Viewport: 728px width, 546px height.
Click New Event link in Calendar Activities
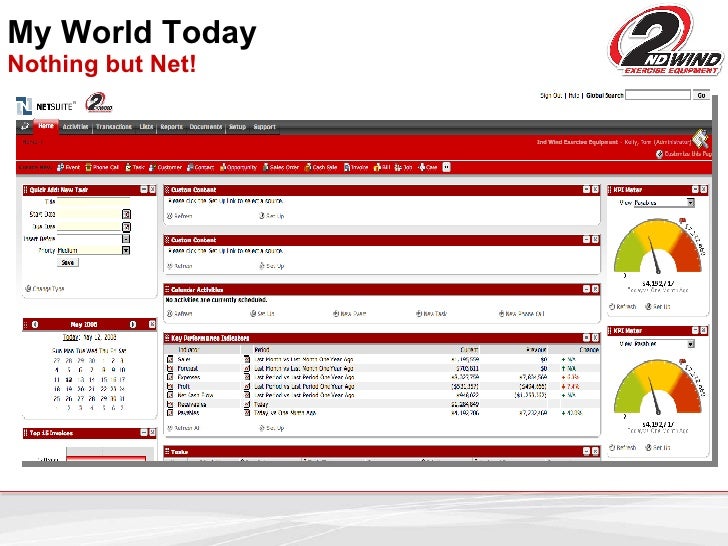353,313
